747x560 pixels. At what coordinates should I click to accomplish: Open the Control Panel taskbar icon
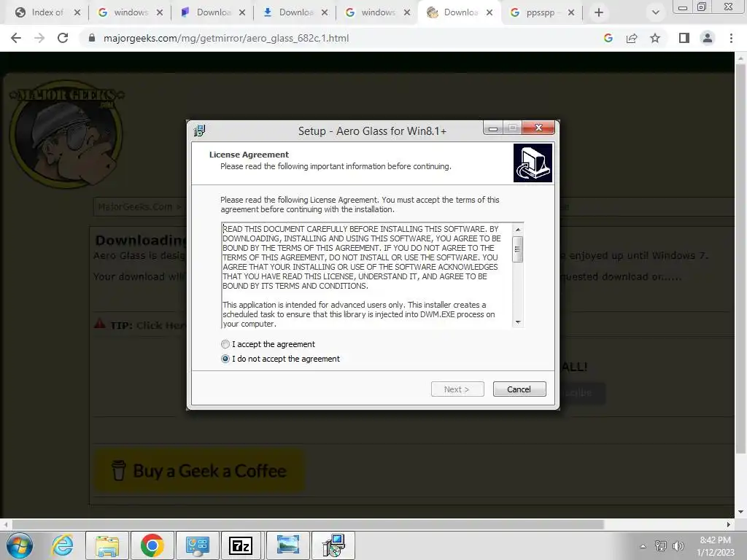pyautogui.click(x=197, y=545)
